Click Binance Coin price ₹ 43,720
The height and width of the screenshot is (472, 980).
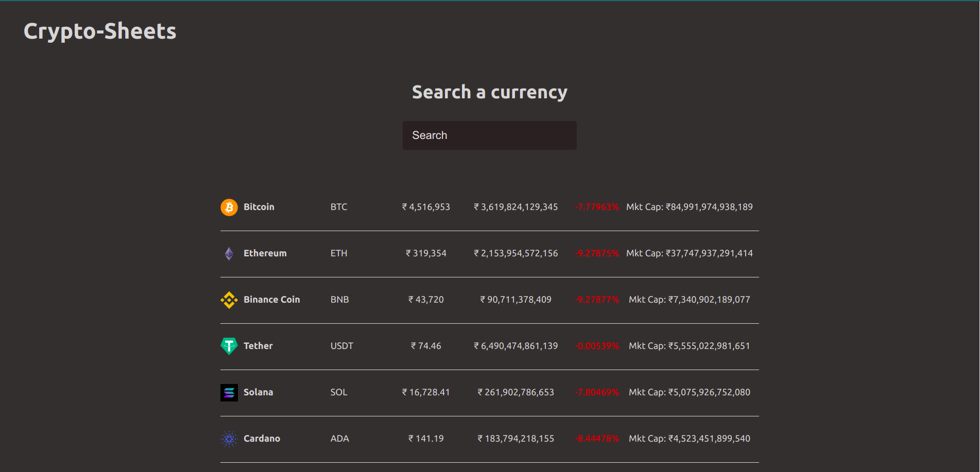point(426,300)
